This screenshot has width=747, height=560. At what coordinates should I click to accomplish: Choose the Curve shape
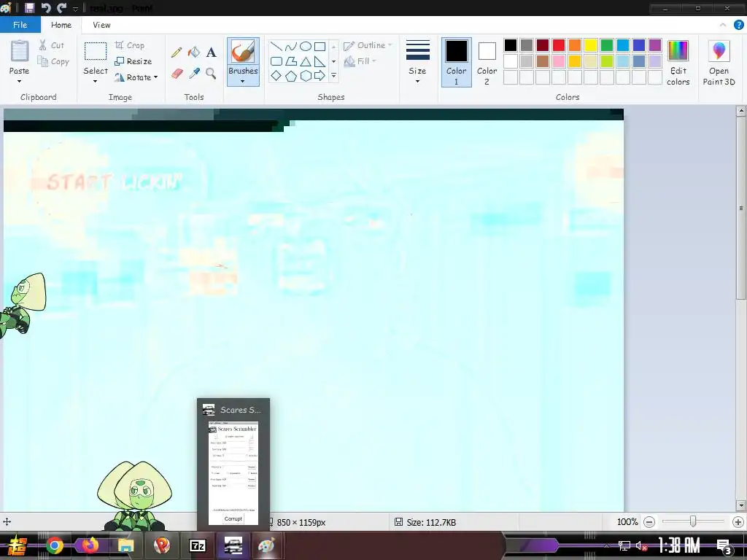pyautogui.click(x=290, y=46)
